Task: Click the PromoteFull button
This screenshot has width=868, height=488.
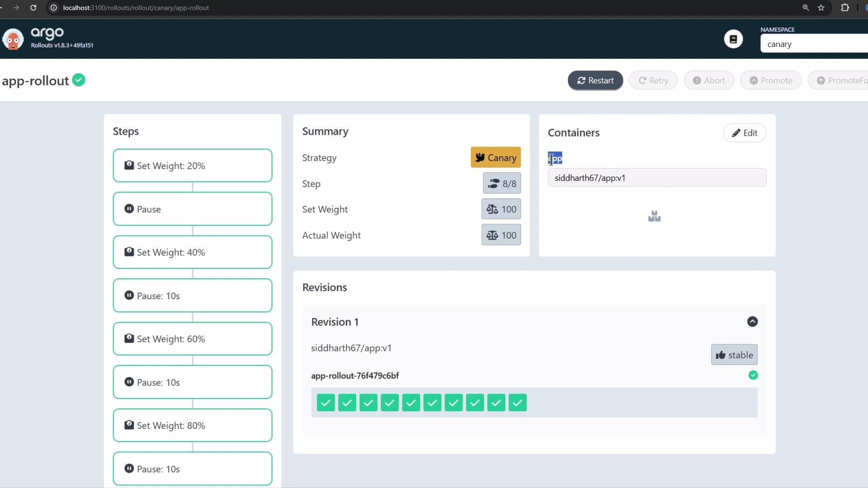Action: coord(839,80)
